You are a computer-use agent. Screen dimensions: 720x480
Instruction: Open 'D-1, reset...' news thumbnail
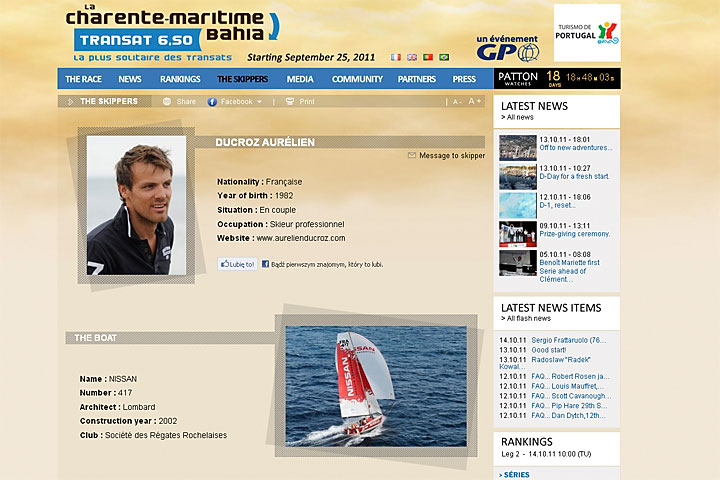pyautogui.click(x=518, y=205)
